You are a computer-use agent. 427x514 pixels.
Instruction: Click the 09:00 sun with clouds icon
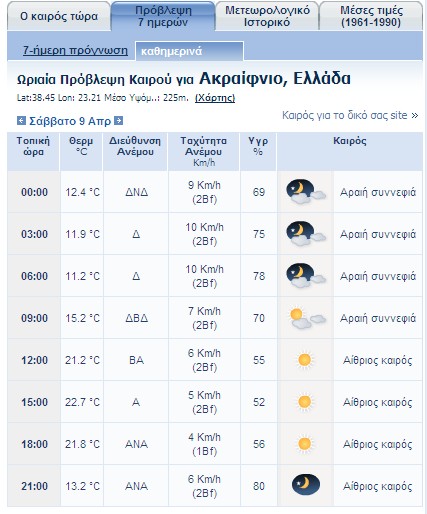tap(307, 318)
